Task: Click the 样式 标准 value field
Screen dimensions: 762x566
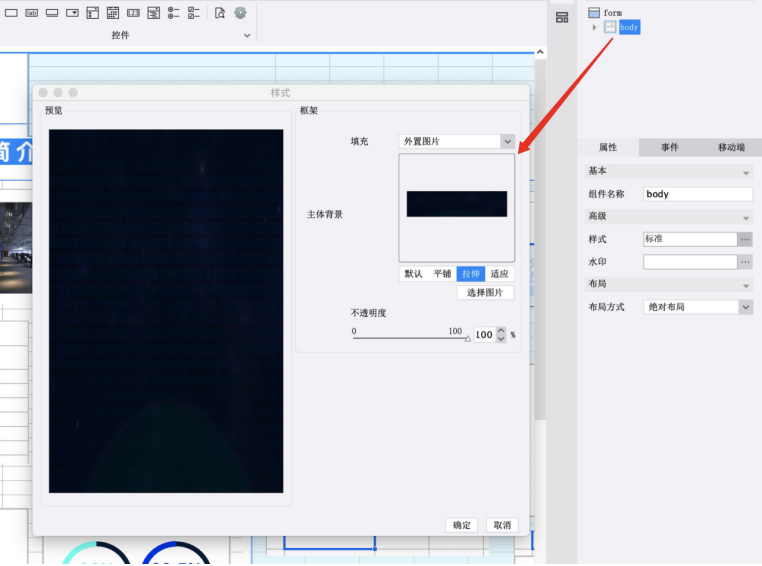Action: coord(690,239)
